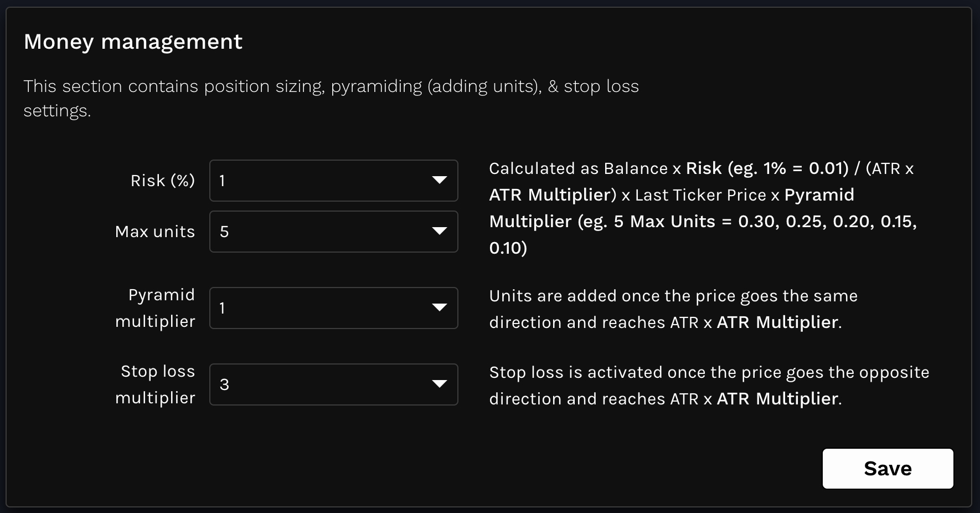Click the Pyramid multiplier field label

(x=156, y=308)
